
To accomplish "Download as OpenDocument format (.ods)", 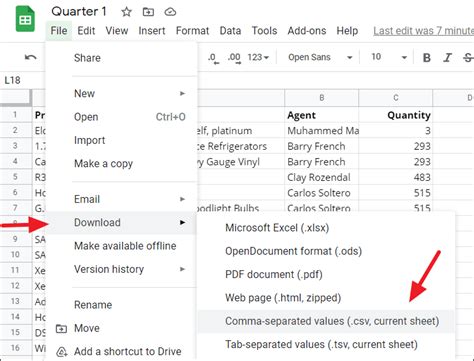I will (x=326, y=251).
